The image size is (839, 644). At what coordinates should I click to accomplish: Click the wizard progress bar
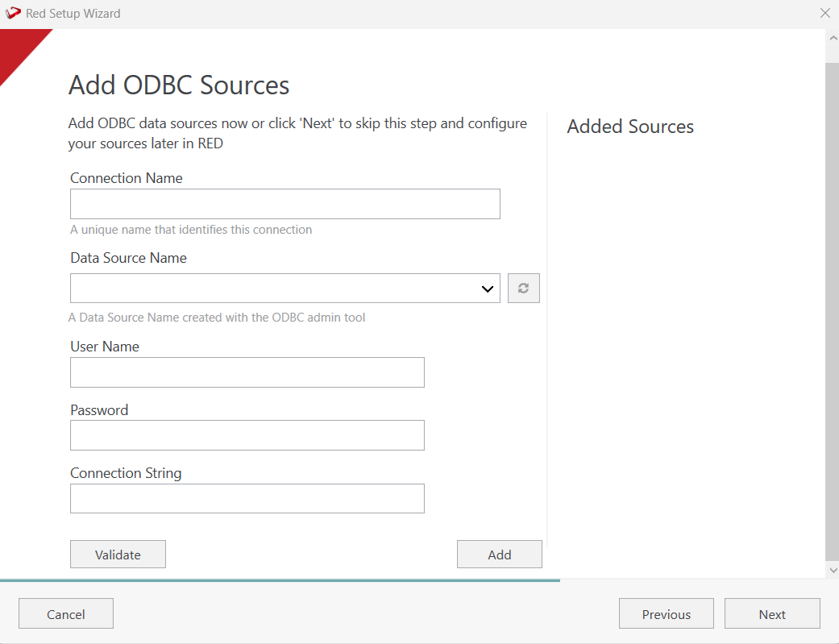[x=280, y=580]
